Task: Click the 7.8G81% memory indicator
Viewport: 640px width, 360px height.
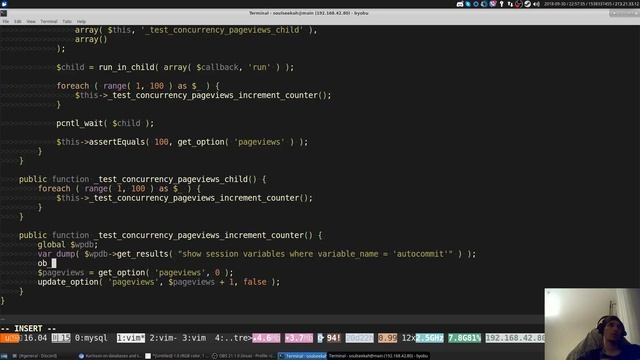Action: [x=464, y=338]
